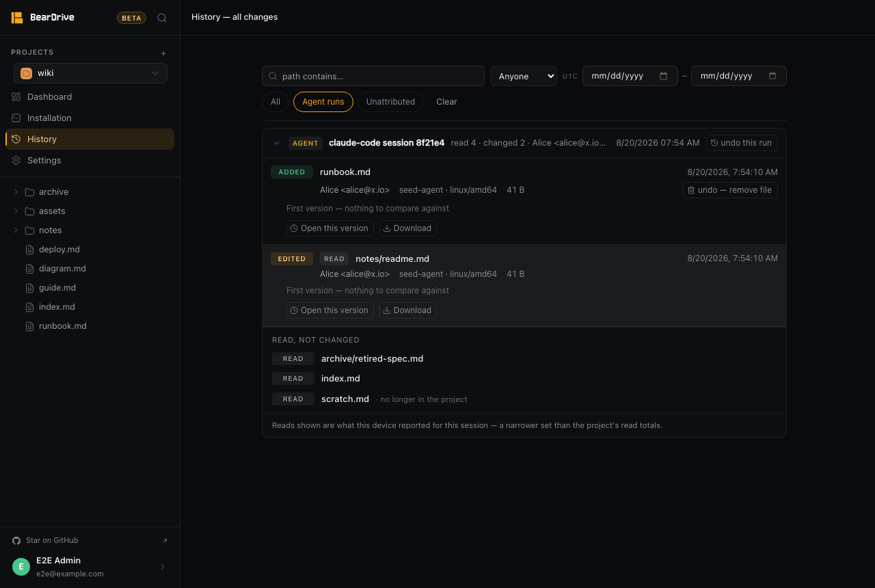Add a new project with plus icon
This screenshot has height=588, width=875.
click(163, 53)
